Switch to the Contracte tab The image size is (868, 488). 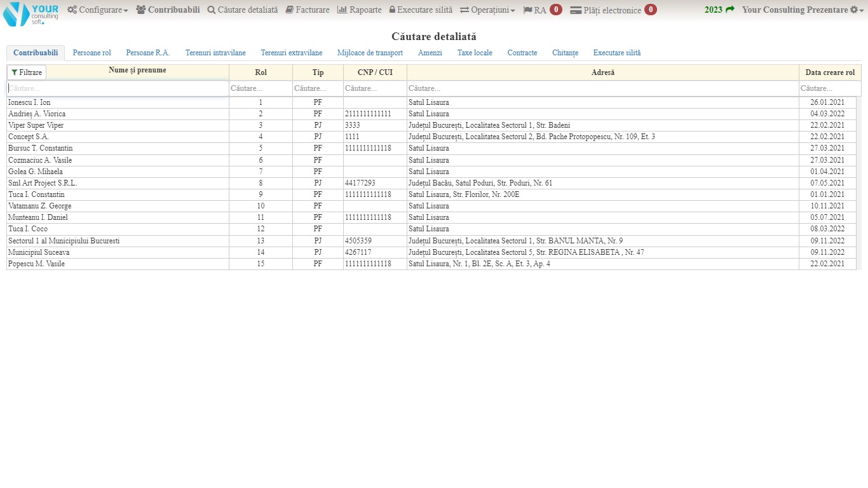click(522, 53)
